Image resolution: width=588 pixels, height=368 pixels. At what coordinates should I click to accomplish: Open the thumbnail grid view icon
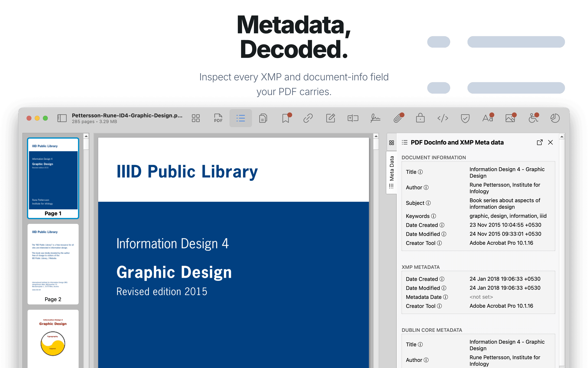(196, 118)
